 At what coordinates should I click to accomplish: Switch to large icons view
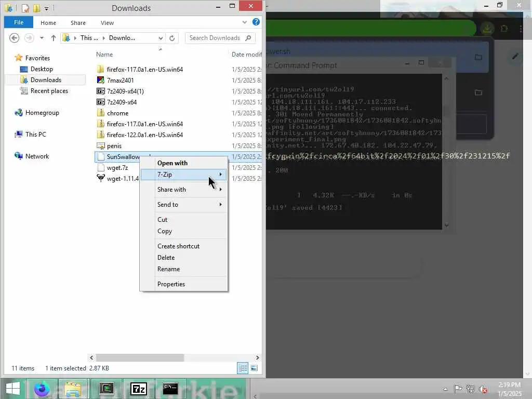(254, 368)
